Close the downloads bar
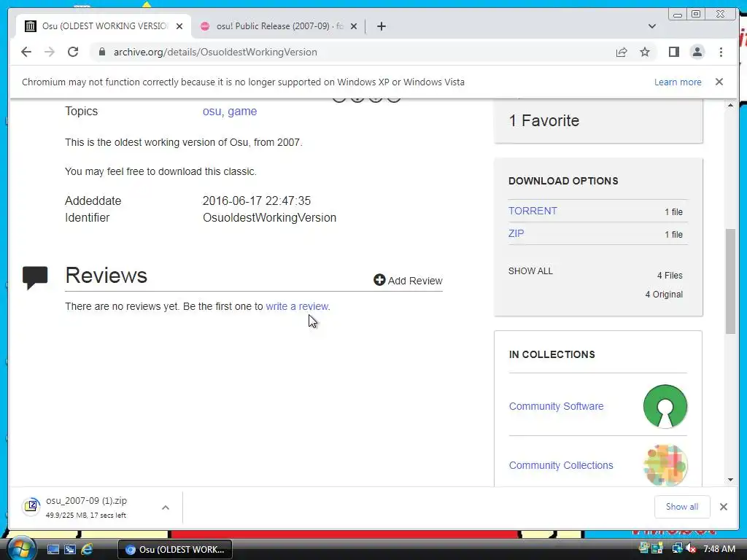This screenshot has height=560, width=747. (723, 507)
